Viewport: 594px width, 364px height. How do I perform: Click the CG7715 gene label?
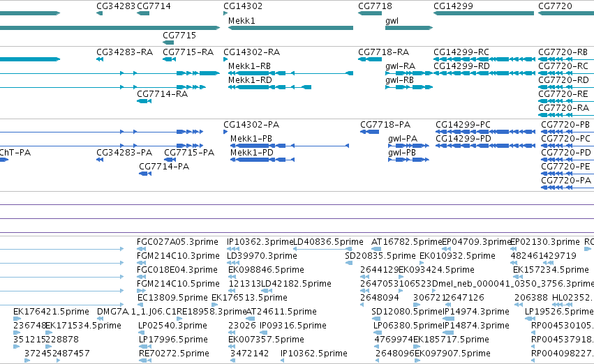[179, 35]
